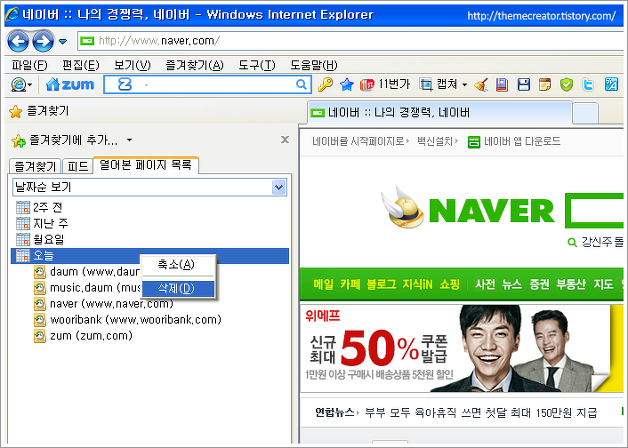
Task: Expand the 월요일 history group
Action: 40,239
